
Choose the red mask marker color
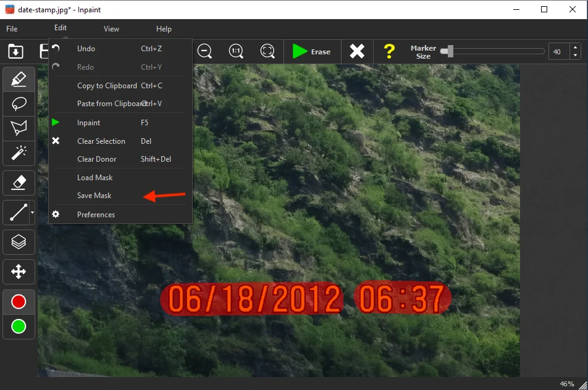19,302
